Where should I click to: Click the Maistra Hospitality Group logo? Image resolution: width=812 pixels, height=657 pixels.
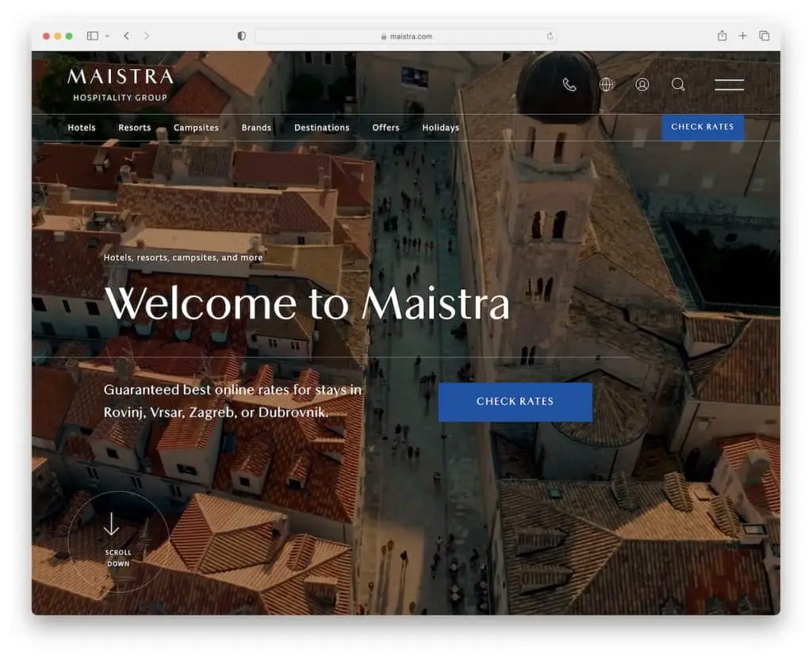(x=121, y=84)
